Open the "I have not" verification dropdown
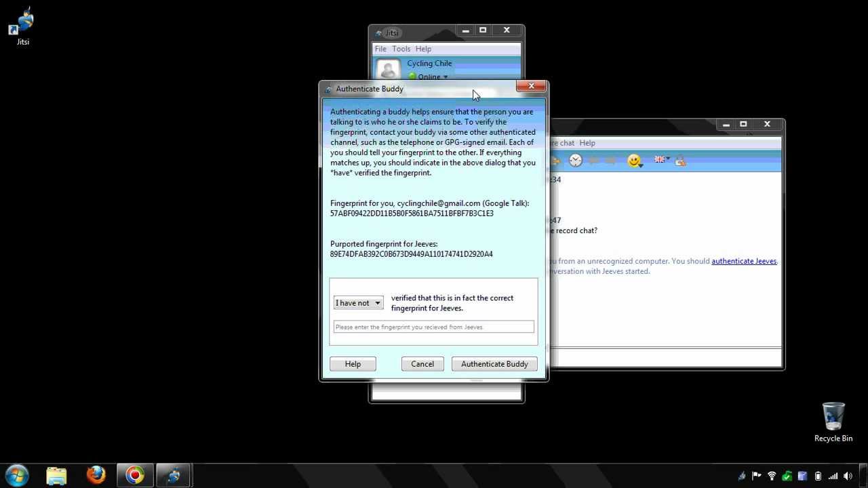The width and height of the screenshot is (868, 488). click(x=358, y=303)
